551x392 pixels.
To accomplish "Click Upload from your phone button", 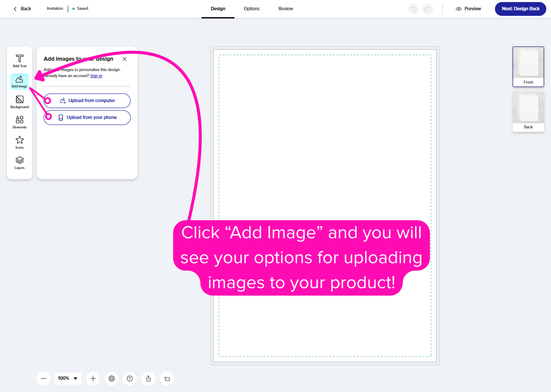I will click(x=87, y=117).
